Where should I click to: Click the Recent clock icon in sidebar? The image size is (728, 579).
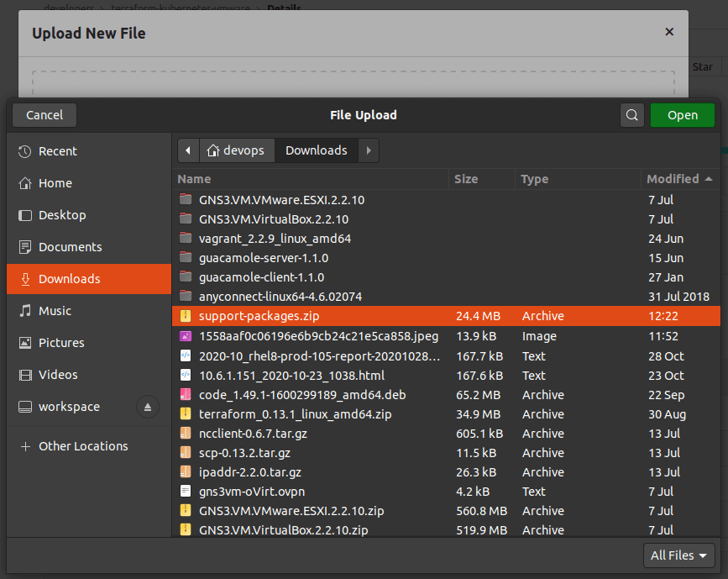pyautogui.click(x=25, y=151)
